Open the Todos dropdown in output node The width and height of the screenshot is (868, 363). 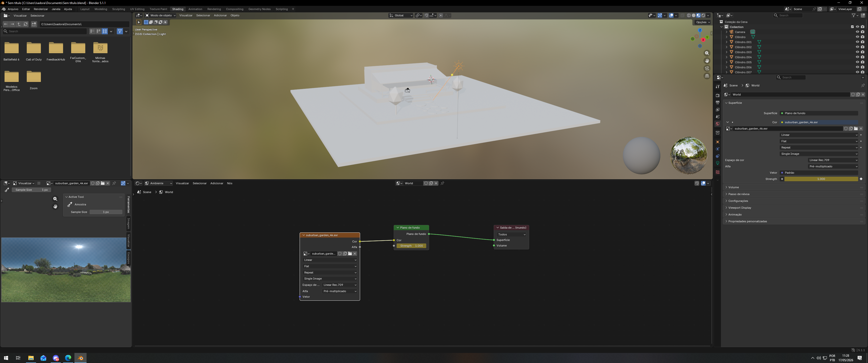(511, 234)
